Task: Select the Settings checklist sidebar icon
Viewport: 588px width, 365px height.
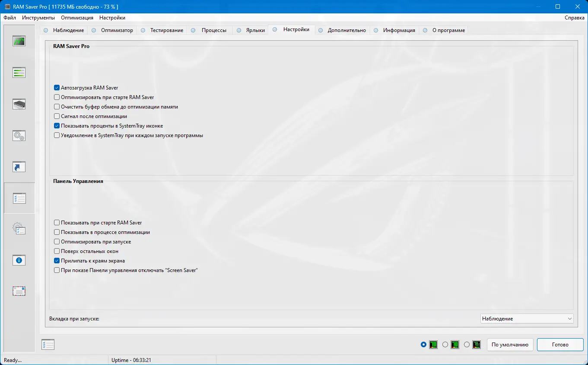Action: (x=19, y=198)
